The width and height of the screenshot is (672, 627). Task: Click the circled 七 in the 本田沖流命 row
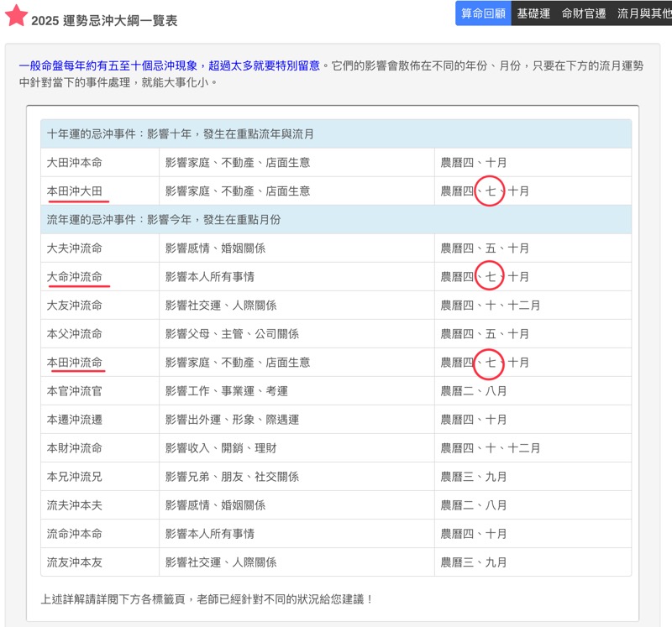[490, 362]
